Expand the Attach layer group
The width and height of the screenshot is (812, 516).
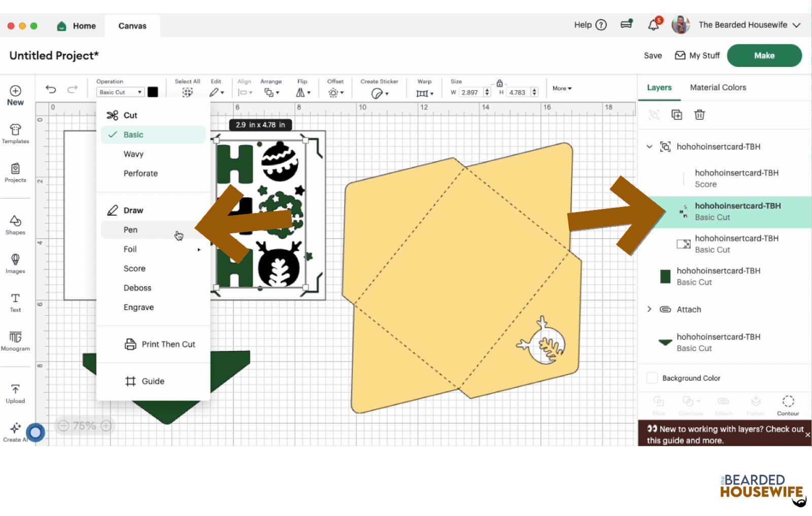[649, 309]
